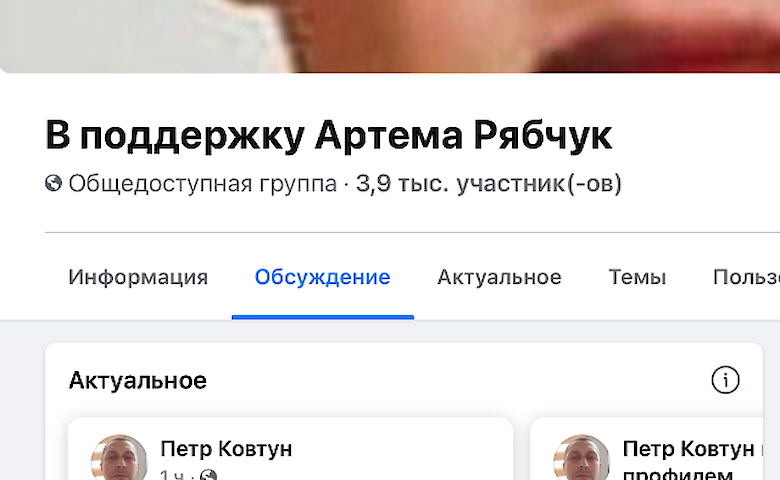Open the 1 ч. post timestamp

[x=172, y=475]
